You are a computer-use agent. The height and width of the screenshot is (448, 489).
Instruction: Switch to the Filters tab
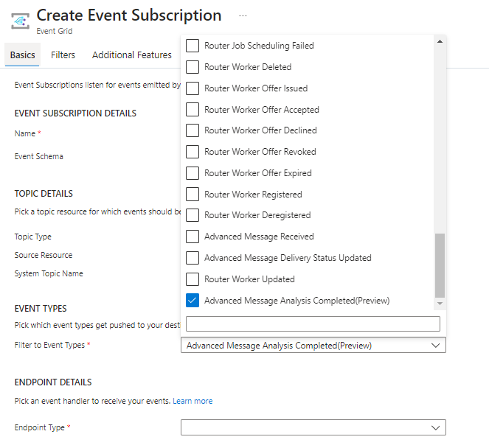point(63,55)
